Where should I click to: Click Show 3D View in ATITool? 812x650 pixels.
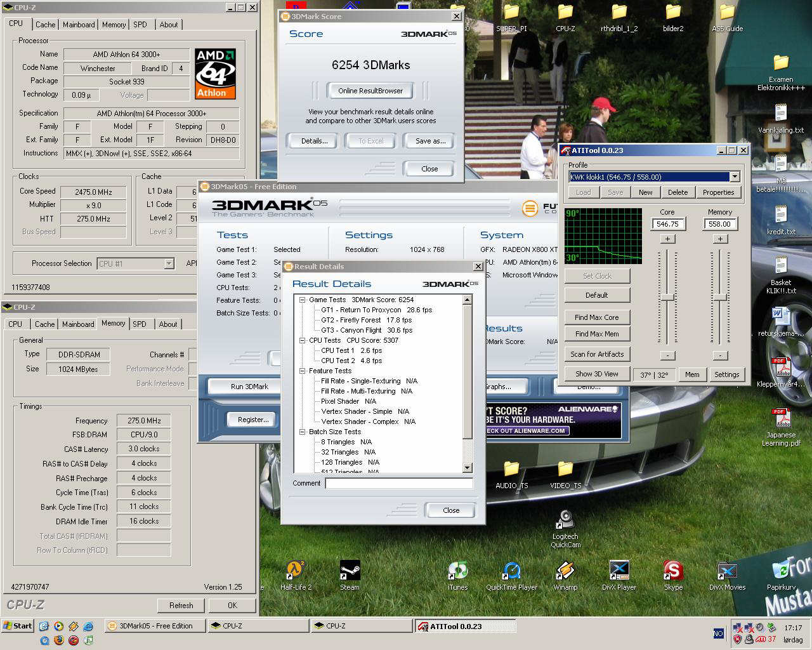pyautogui.click(x=597, y=374)
